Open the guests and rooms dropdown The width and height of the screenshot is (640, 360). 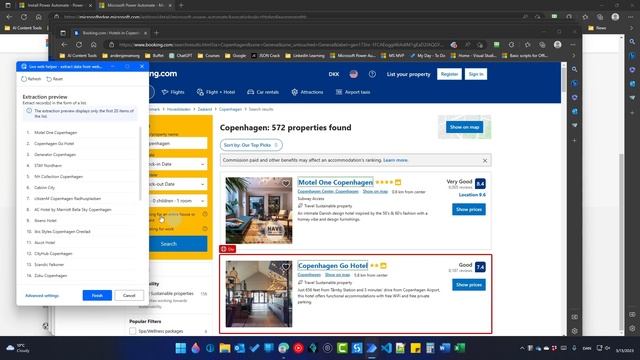178,201
